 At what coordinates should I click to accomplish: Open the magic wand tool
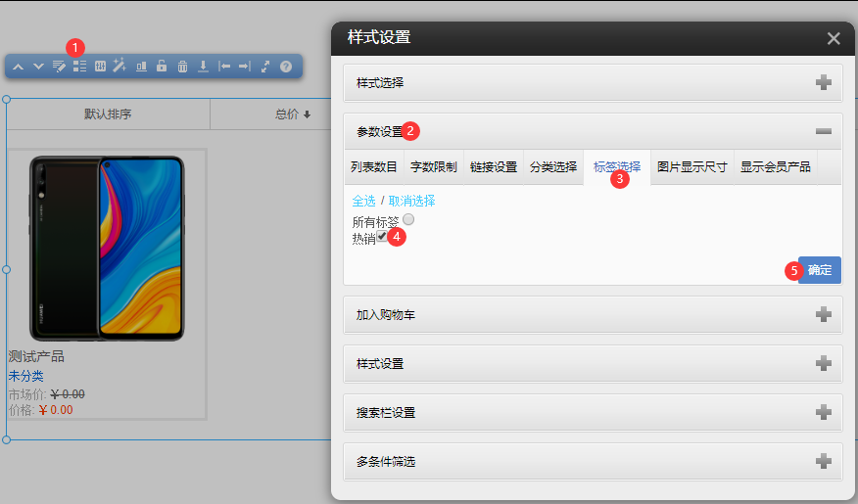click(119, 67)
